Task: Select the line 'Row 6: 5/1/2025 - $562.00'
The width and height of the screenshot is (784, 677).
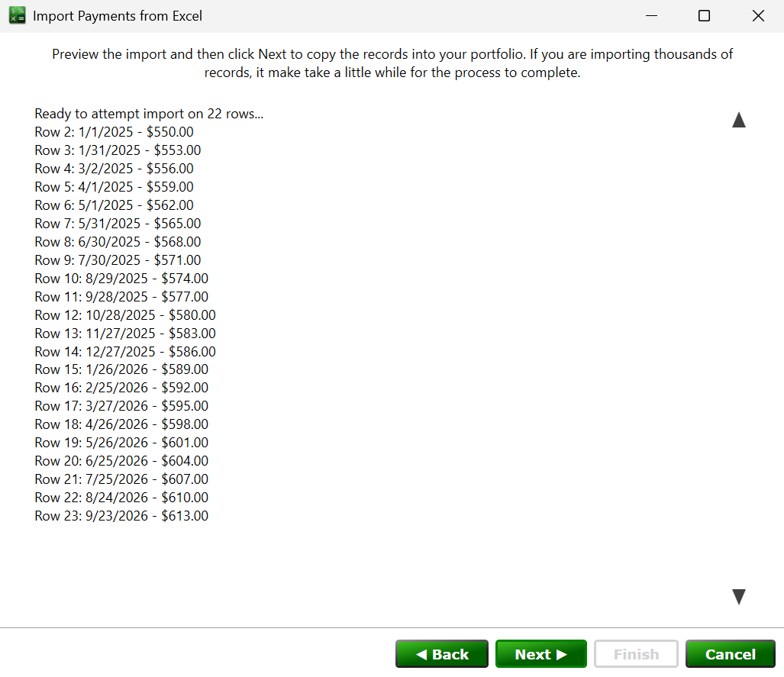Action: click(114, 205)
